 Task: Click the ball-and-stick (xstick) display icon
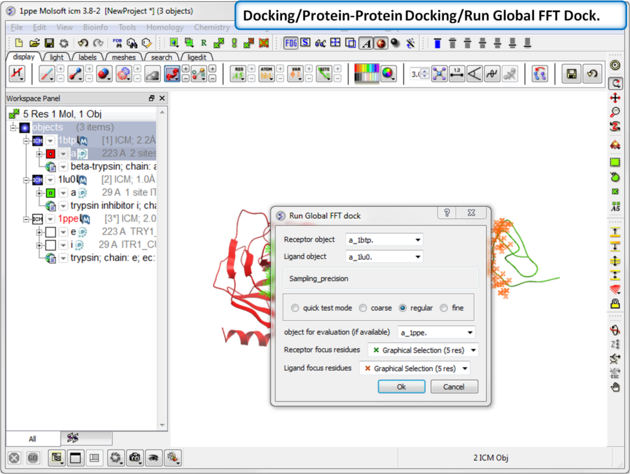pos(76,74)
